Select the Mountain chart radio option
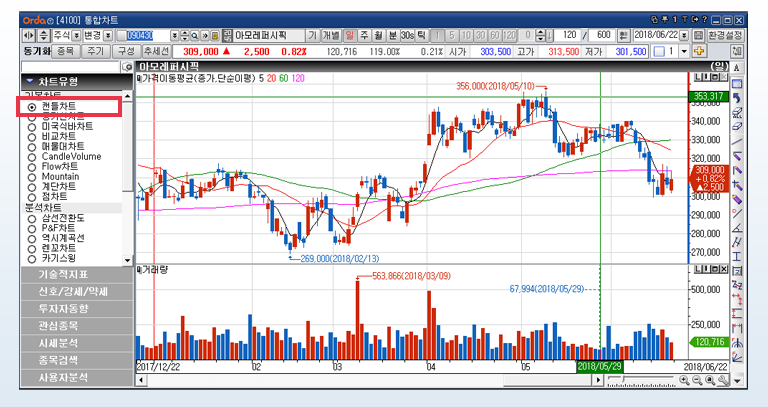 [32, 177]
